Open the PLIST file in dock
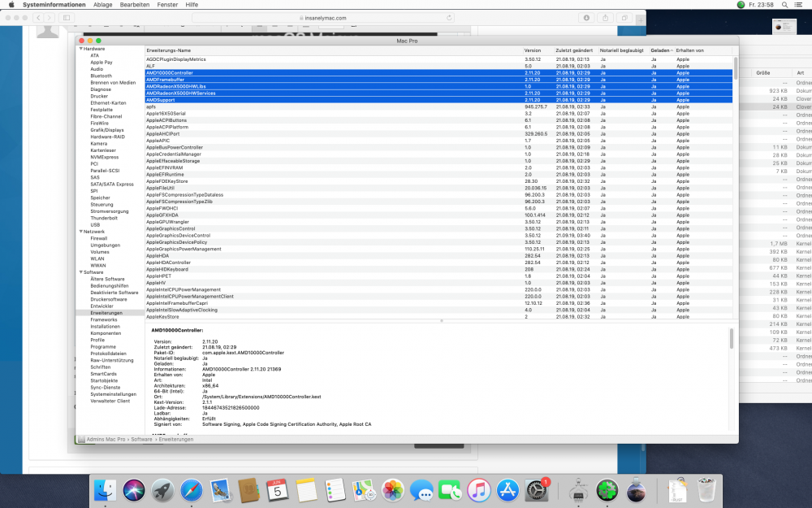812x508 pixels. (677, 490)
